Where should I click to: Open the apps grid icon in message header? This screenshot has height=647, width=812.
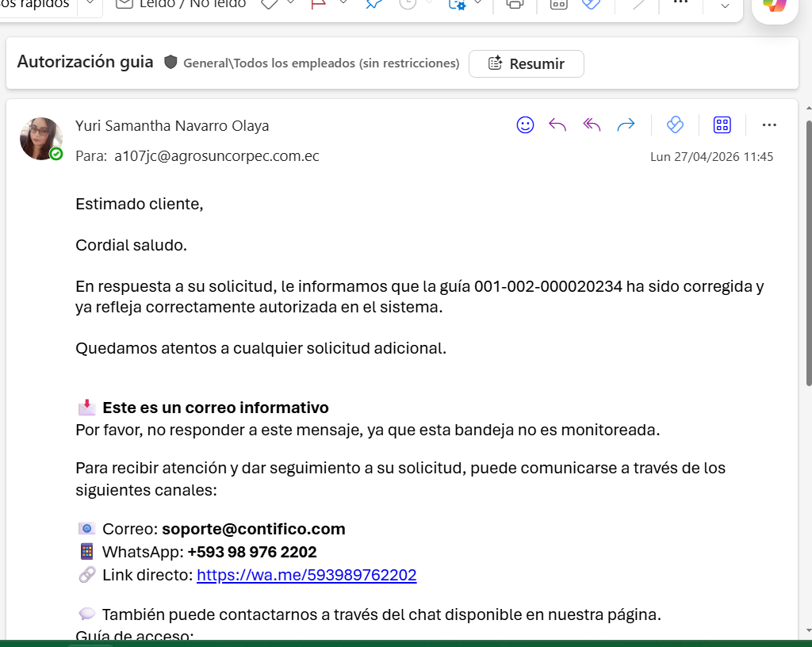tap(722, 124)
